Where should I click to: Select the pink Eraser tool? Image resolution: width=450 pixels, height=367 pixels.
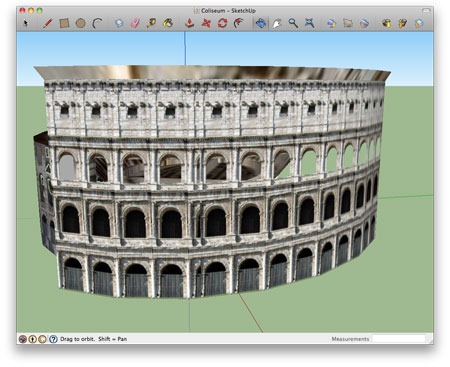coord(135,23)
